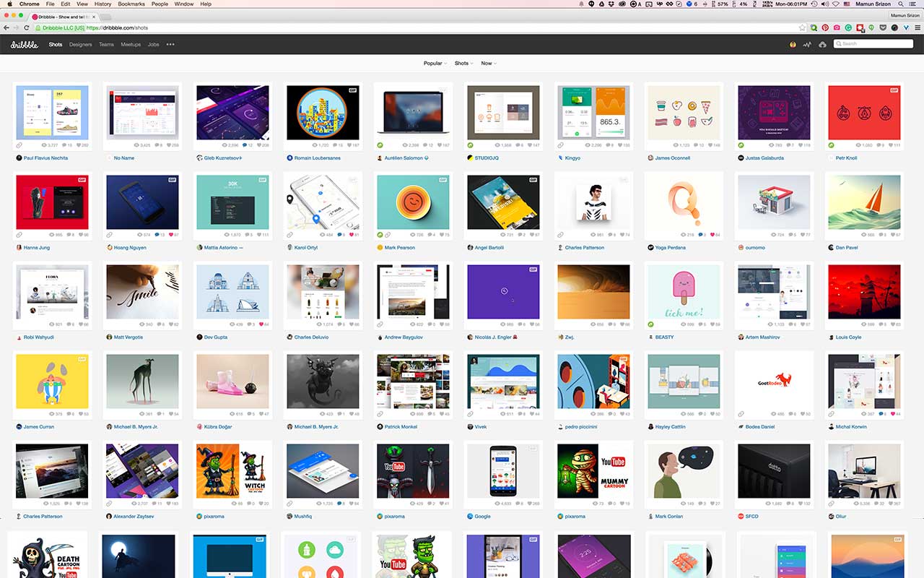Reload the page
This screenshot has height=578, width=924.
click(x=27, y=27)
